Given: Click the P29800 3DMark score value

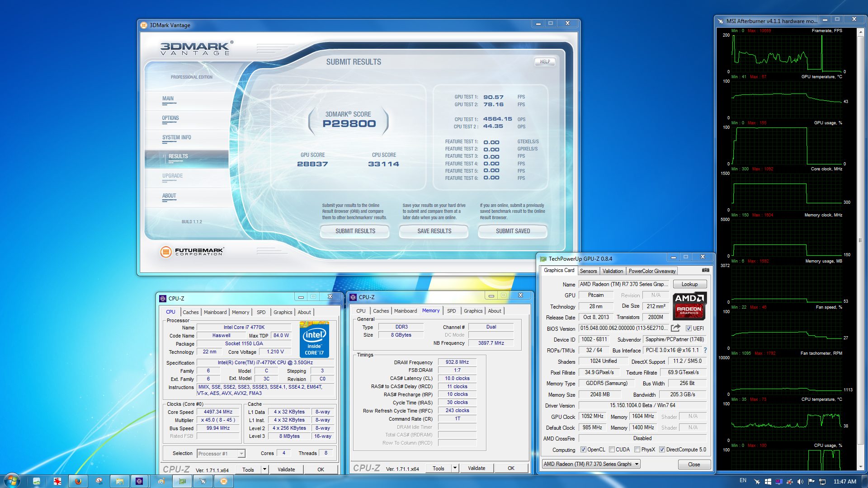Looking at the screenshot, I should point(349,124).
